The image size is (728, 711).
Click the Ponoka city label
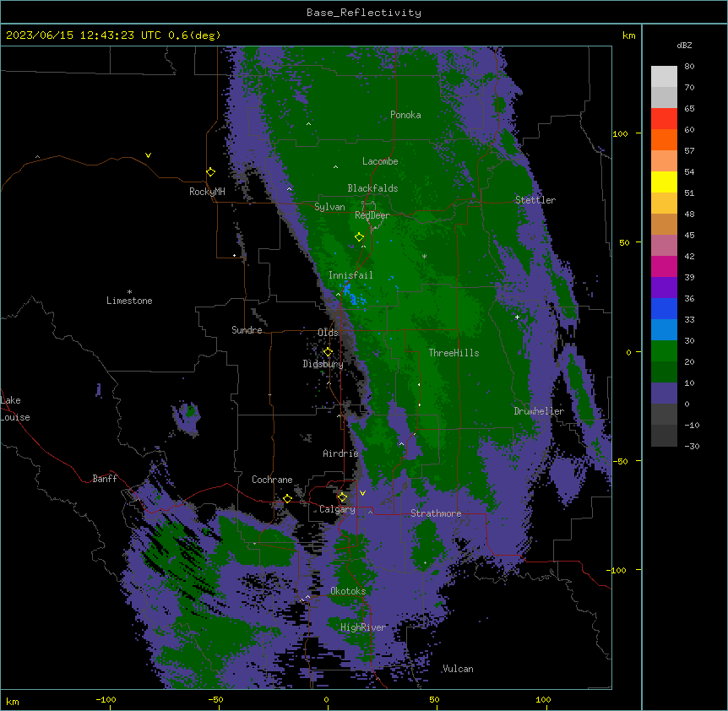coord(405,115)
